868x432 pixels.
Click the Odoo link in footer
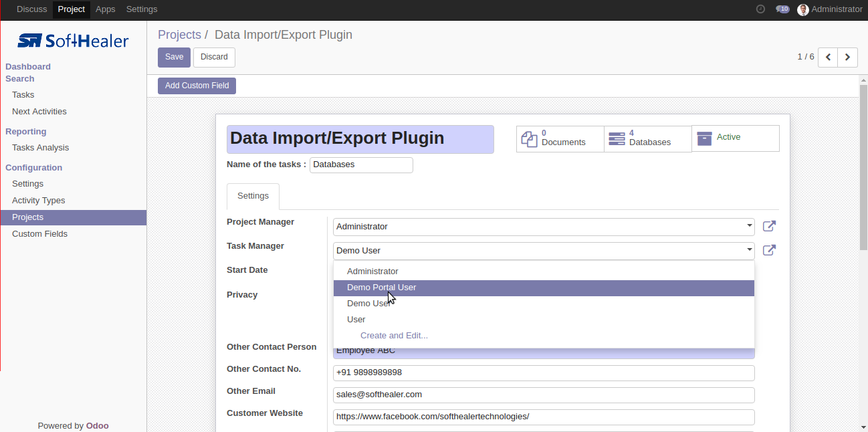pyautogui.click(x=98, y=425)
